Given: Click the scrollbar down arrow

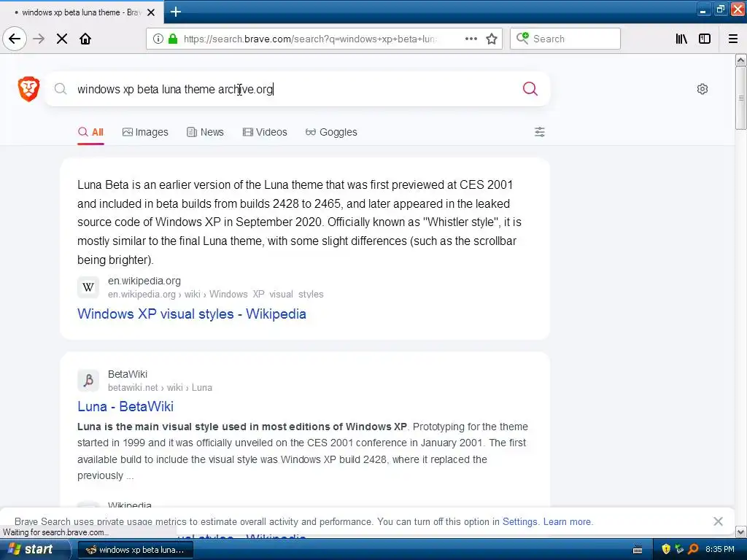Looking at the screenshot, I should coord(740,532).
